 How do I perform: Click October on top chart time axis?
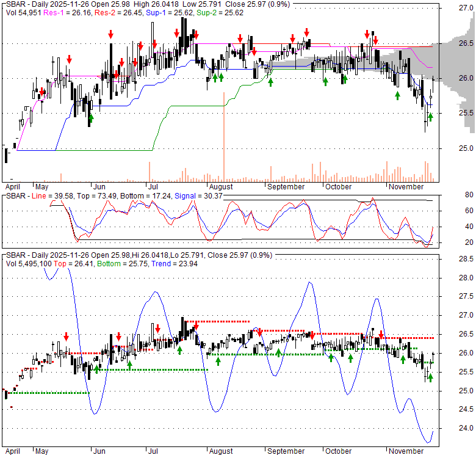(338, 187)
